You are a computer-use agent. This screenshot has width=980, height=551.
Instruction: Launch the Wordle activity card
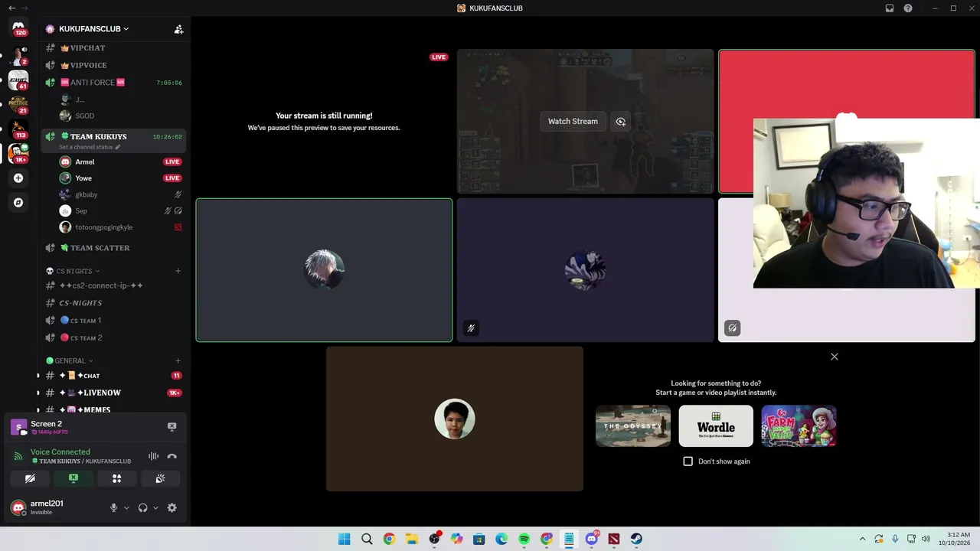pyautogui.click(x=716, y=426)
